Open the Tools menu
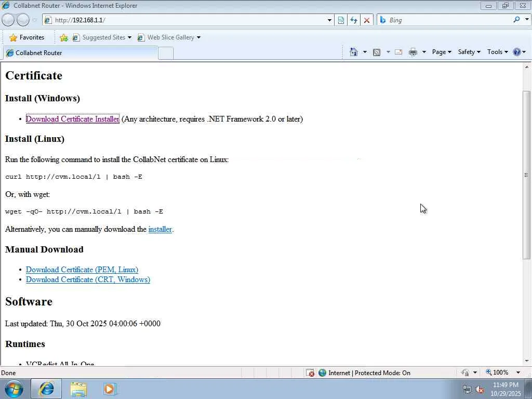 (497, 52)
